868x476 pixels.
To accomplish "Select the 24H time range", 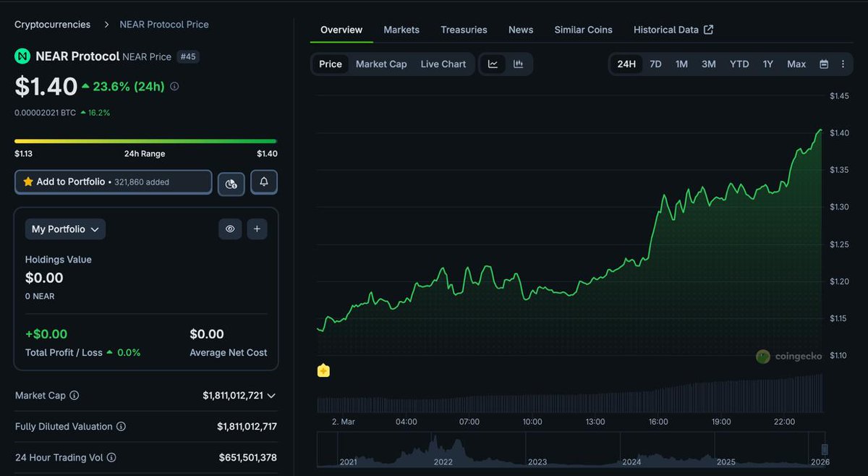I will click(626, 64).
